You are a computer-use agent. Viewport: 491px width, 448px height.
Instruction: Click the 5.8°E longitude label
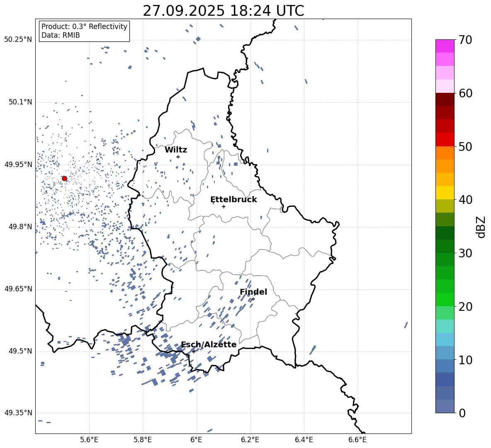point(143,440)
